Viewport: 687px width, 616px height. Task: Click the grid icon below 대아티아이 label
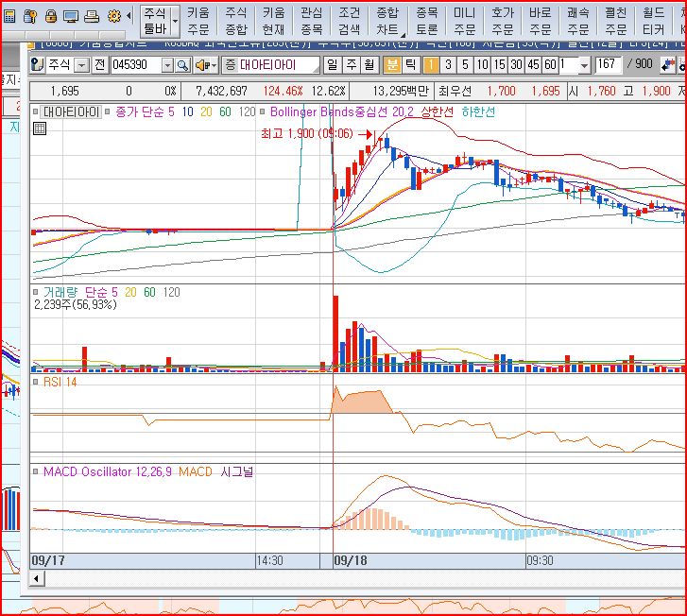coord(40,128)
